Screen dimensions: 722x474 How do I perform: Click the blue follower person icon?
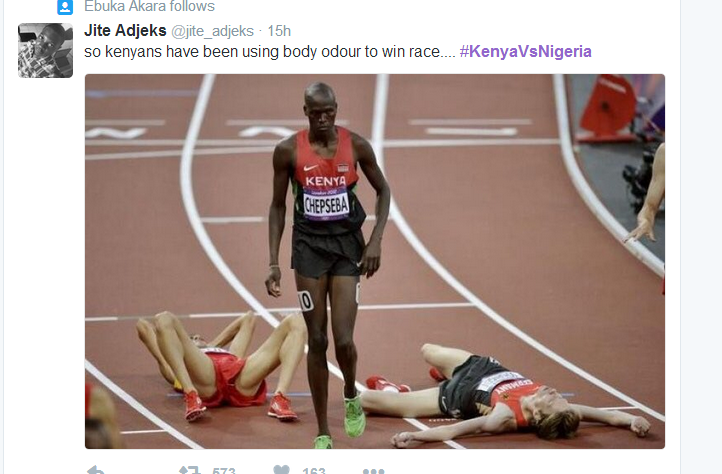[65, 6]
